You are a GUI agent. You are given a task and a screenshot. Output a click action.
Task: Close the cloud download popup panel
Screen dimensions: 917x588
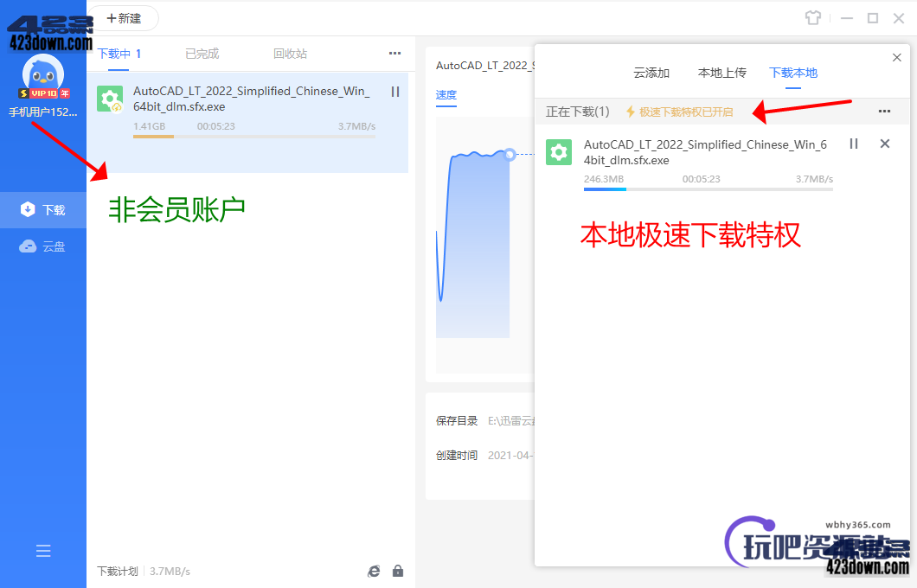pos(896,57)
